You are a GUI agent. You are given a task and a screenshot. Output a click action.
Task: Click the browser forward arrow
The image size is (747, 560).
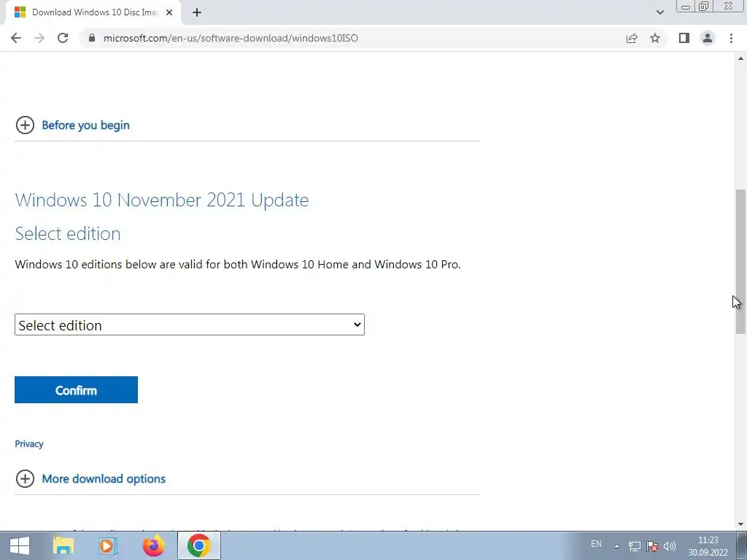pyautogui.click(x=39, y=38)
